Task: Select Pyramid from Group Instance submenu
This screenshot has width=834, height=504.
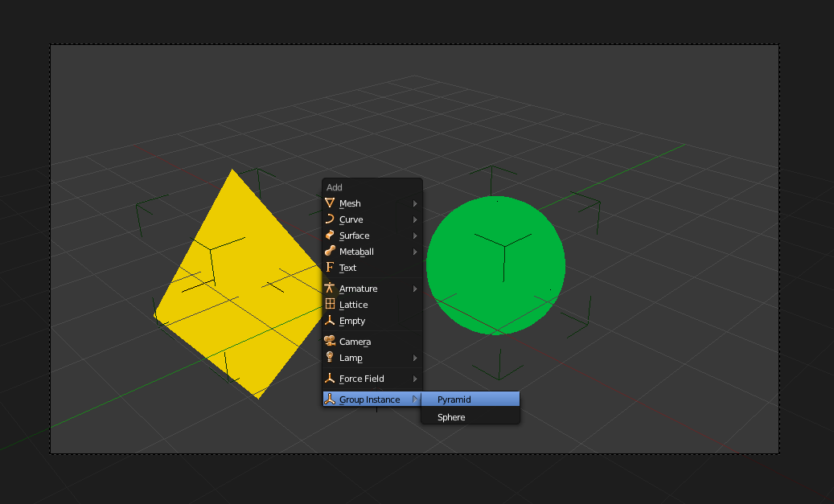Action: pyautogui.click(x=470, y=399)
